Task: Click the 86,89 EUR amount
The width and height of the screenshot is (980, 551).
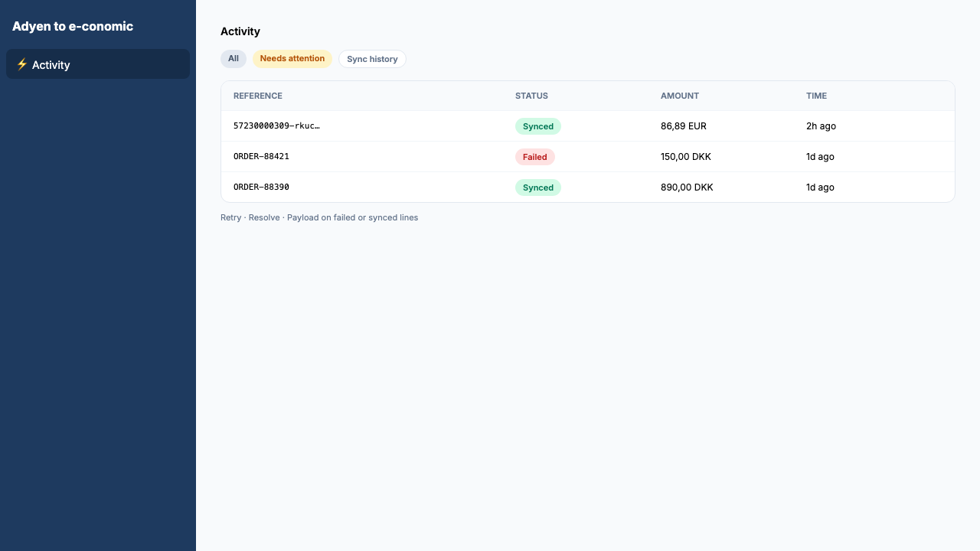Action: [684, 126]
